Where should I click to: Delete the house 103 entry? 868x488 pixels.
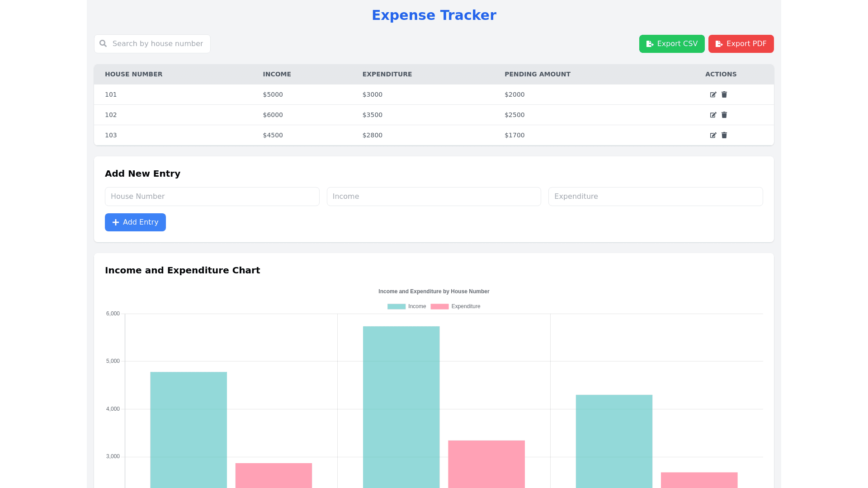click(x=724, y=135)
